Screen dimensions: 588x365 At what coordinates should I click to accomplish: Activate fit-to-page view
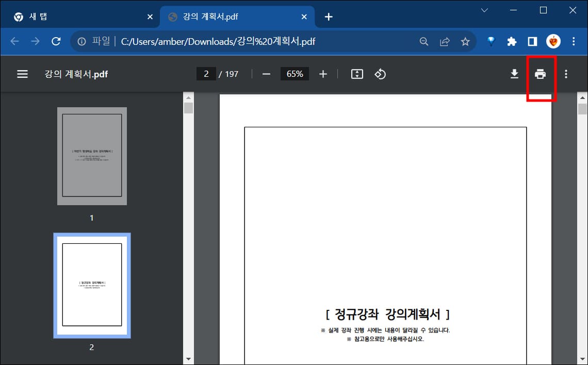(x=356, y=74)
